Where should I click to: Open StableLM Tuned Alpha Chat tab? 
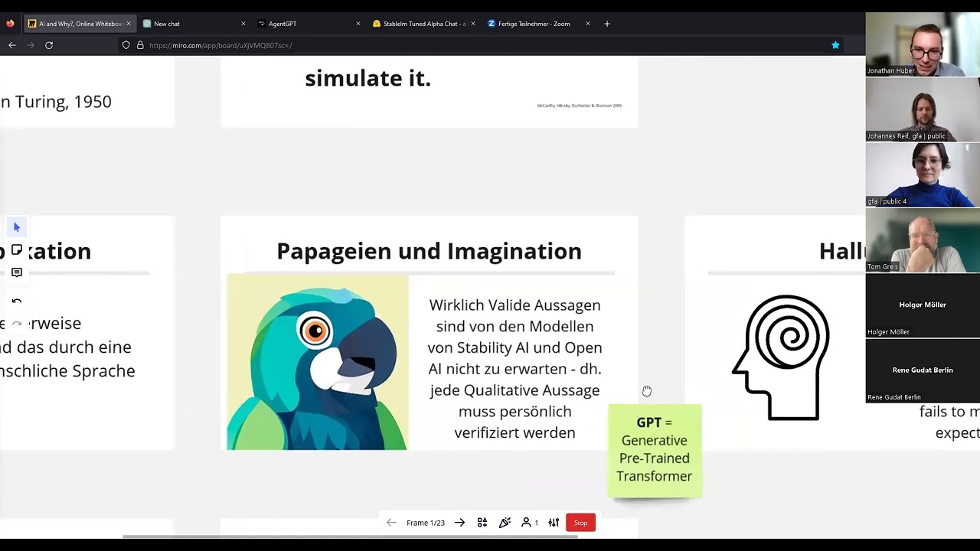[423, 24]
